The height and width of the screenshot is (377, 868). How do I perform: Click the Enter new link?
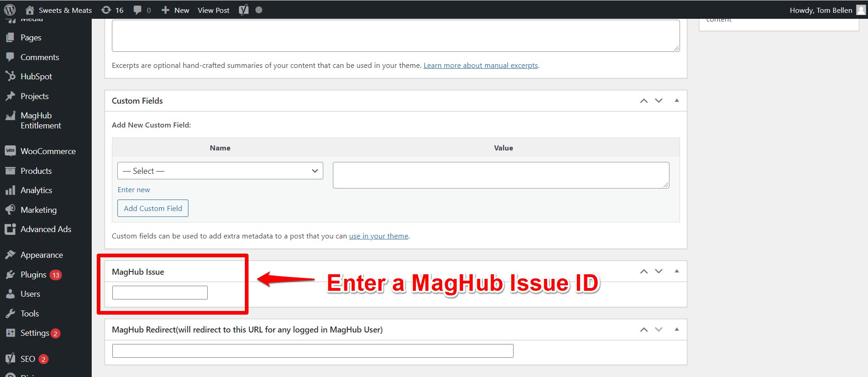tap(133, 189)
